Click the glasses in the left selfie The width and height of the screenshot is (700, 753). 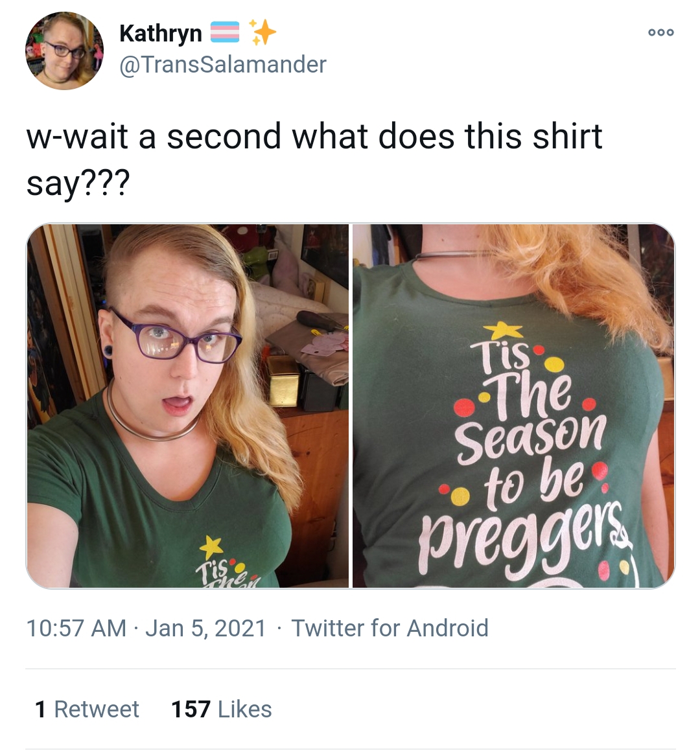click(177, 338)
